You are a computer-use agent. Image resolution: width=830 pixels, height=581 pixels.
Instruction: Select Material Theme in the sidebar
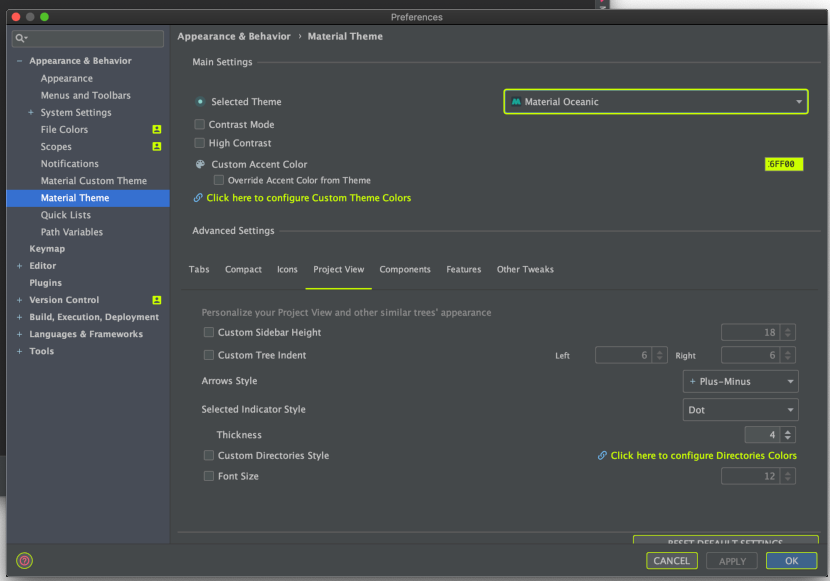point(88,198)
